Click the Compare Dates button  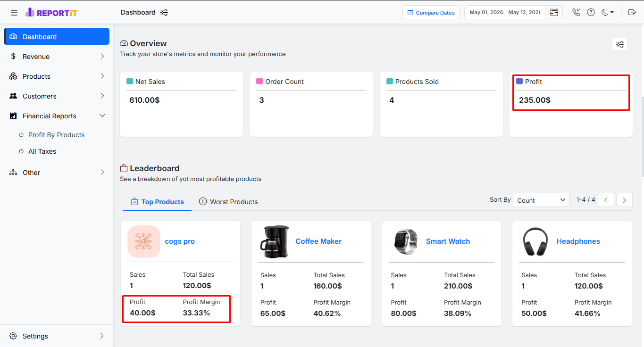click(x=431, y=13)
